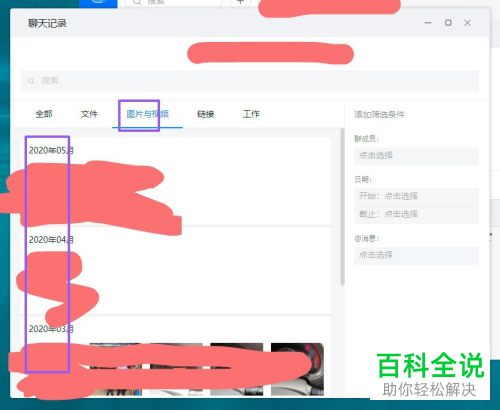
Task: Switch to the 链接 tab
Action: pos(205,114)
